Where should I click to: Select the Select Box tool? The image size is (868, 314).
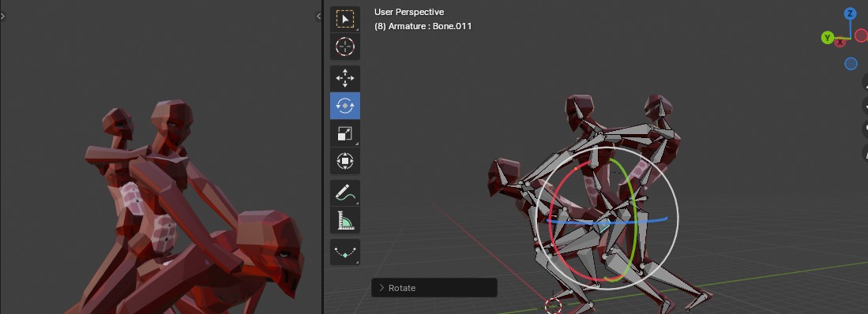345,20
